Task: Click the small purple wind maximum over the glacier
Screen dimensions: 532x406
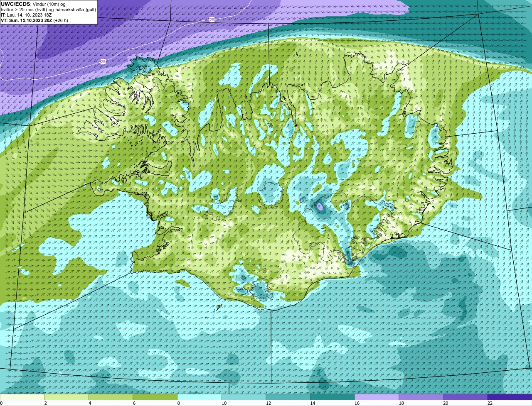Action: (x=320, y=206)
